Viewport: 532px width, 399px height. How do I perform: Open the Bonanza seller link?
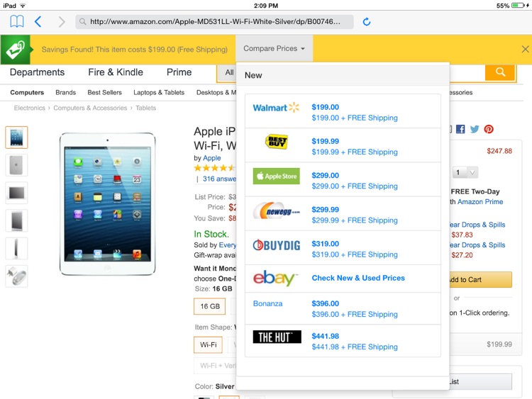(267, 303)
